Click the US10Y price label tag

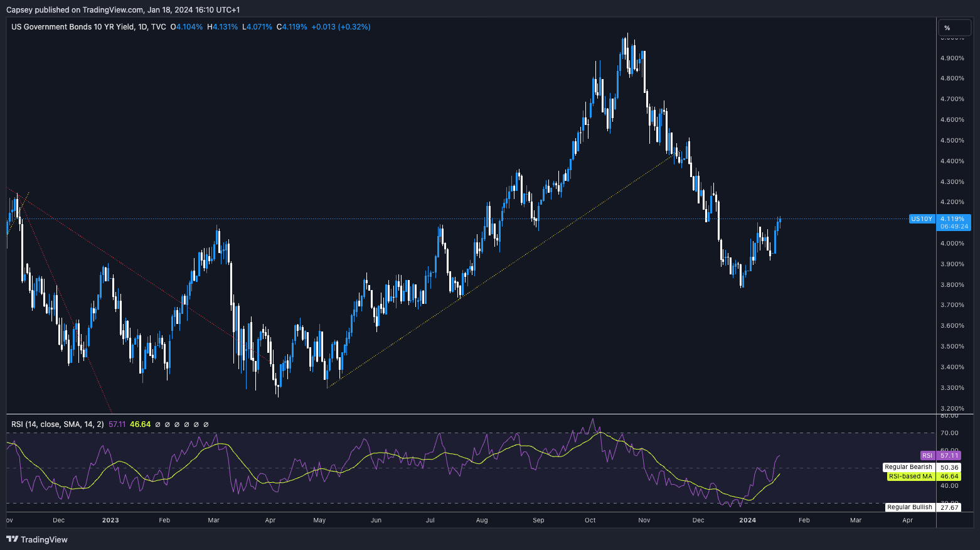tap(921, 219)
